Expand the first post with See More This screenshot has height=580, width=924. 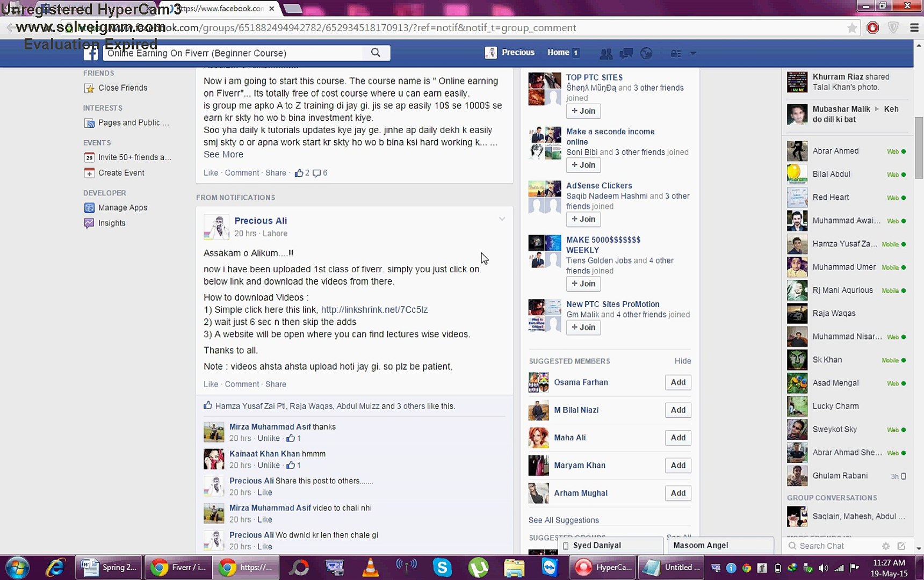point(223,155)
